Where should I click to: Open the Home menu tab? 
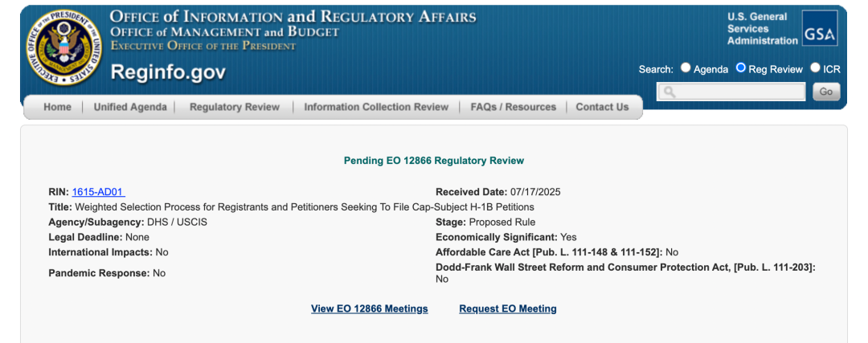point(58,107)
